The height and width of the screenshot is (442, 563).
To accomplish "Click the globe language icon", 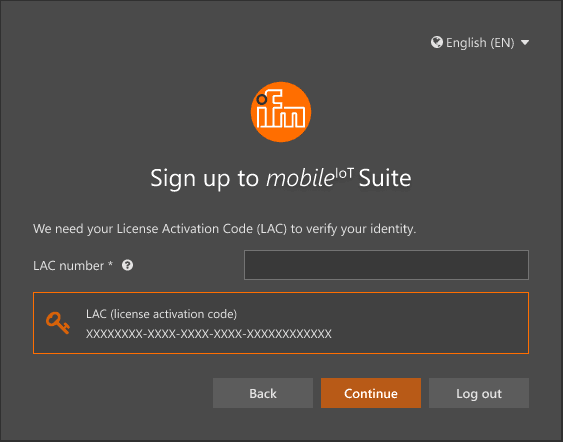I will (x=437, y=42).
